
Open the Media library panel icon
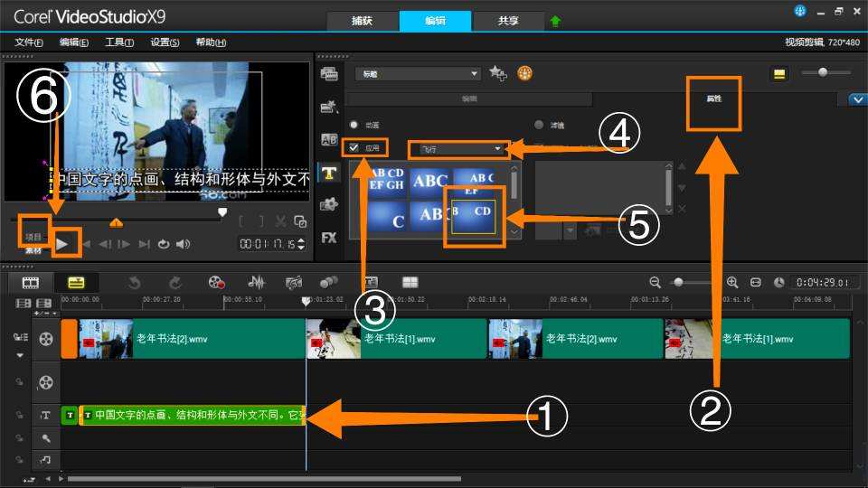click(329, 73)
